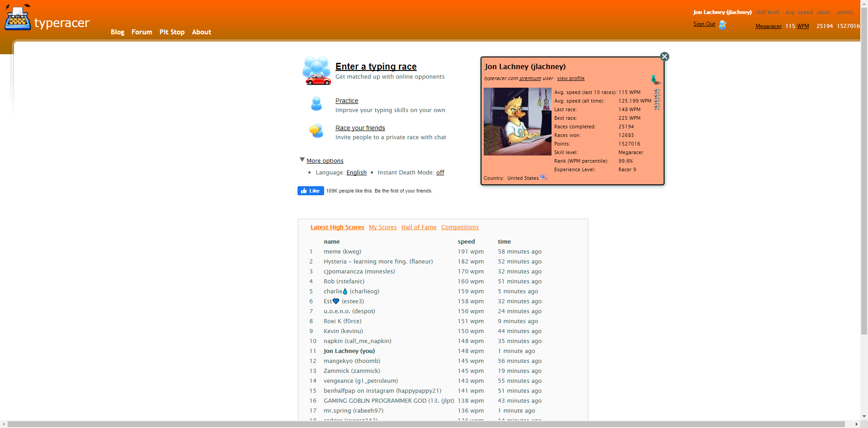Image resolution: width=868 pixels, height=428 pixels.
Task: Click the 225 WPM best race value
Action: click(629, 118)
